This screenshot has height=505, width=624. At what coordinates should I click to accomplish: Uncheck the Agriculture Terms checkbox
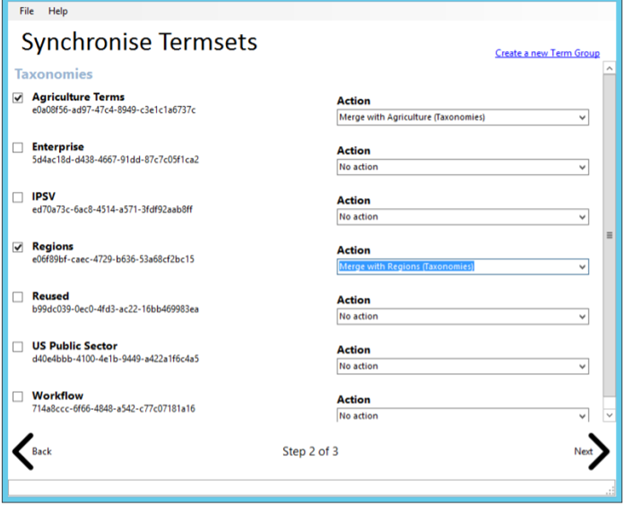17,98
